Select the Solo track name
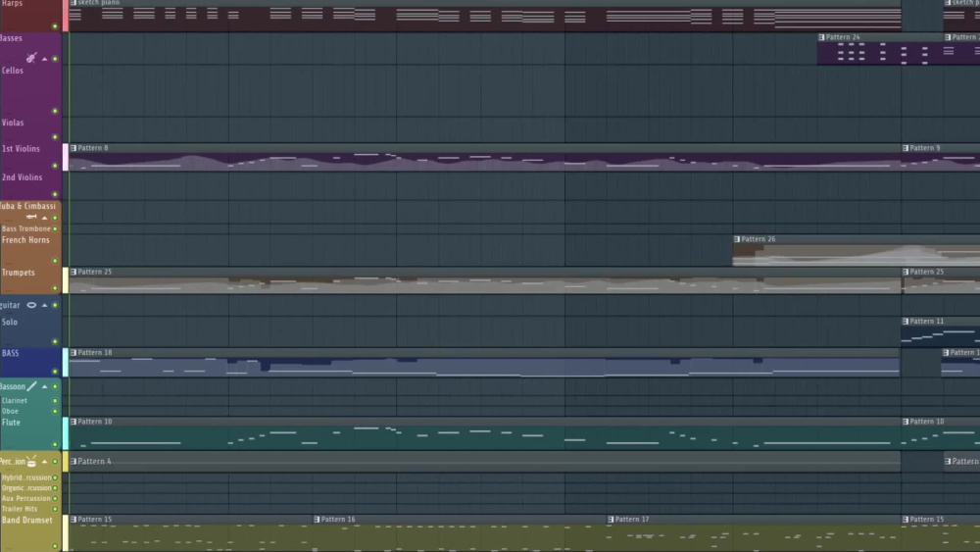The height and width of the screenshot is (552, 980). coord(10,322)
